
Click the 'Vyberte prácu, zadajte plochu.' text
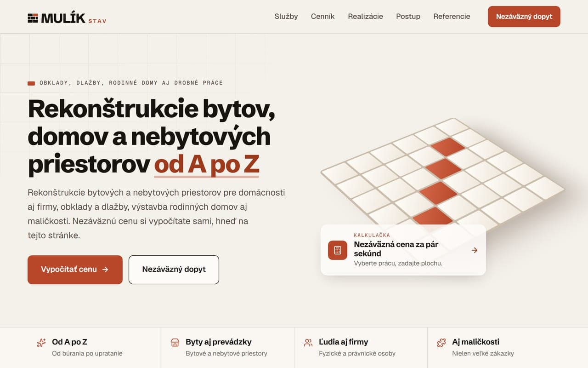coord(398,264)
